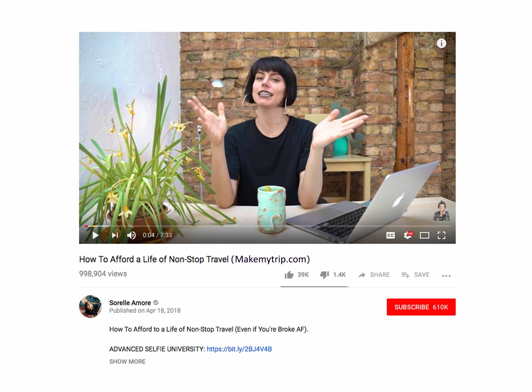Viewport: 532px width, 392px height.
Task: Enter fullscreen mode
Action: pyautogui.click(x=441, y=235)
